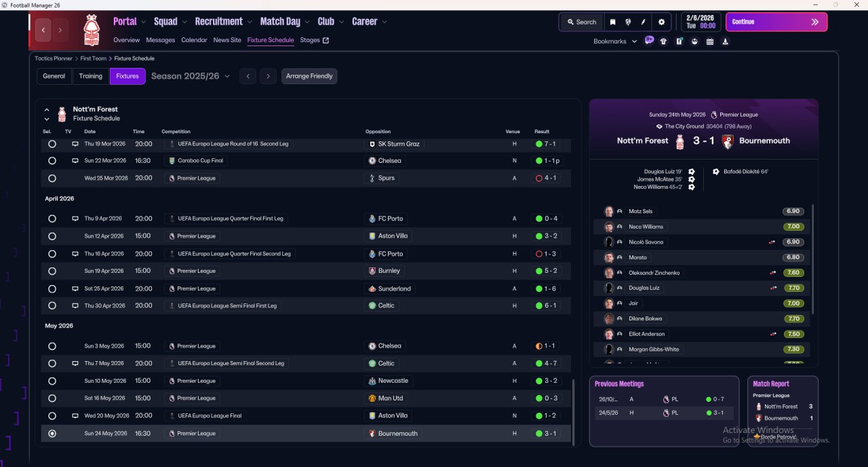Click the download tray icon in bookmarks bar

click(x=726, y=41)
